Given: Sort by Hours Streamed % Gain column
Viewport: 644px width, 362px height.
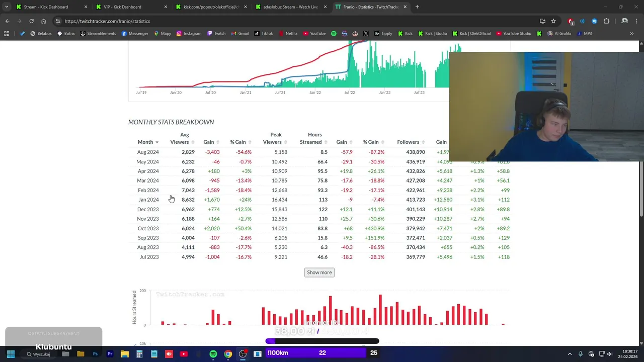Looking at the screenshot, I should [x=373, y=142].
